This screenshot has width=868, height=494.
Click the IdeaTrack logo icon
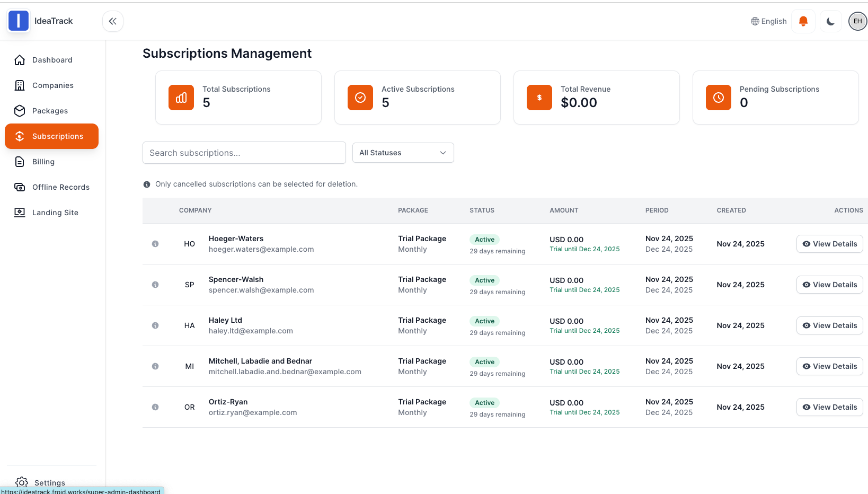(x=19, y=21)
